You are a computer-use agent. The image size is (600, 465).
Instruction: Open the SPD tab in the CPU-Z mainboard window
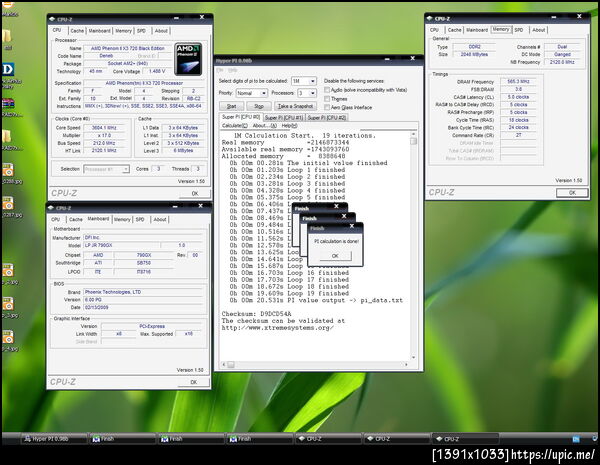point(140,219)
